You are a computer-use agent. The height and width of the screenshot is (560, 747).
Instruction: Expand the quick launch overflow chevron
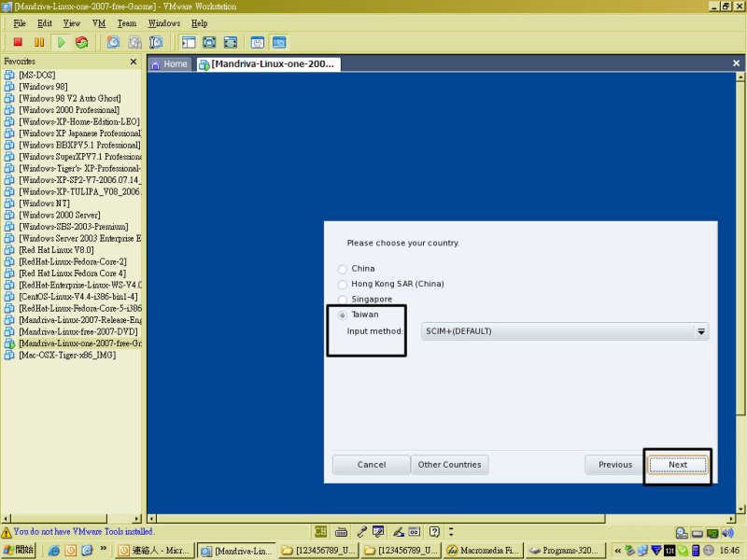pos(103,549)
